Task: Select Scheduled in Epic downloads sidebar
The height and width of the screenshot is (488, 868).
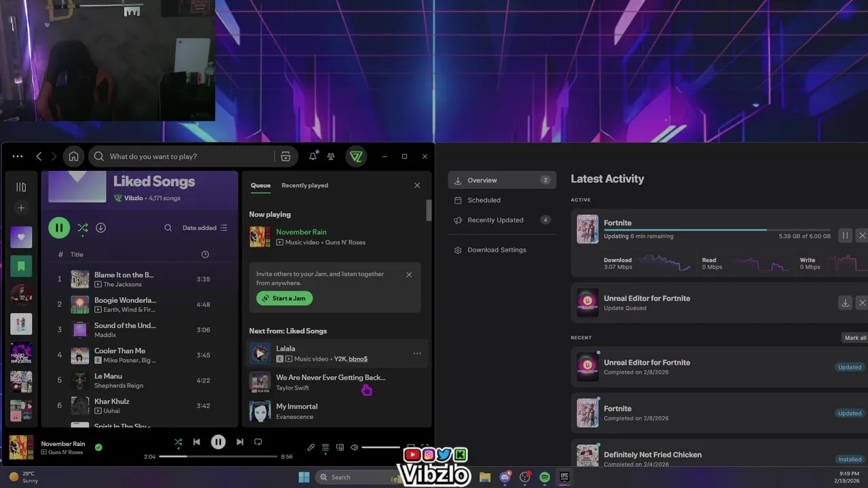Action: point(502,200)
